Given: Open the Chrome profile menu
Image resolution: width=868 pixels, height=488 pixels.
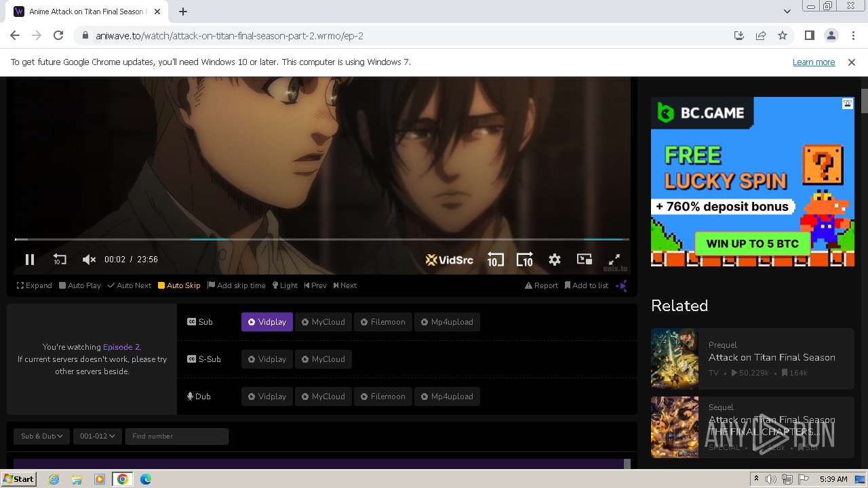Looking at the screenshot, I should tap(831, 35).
